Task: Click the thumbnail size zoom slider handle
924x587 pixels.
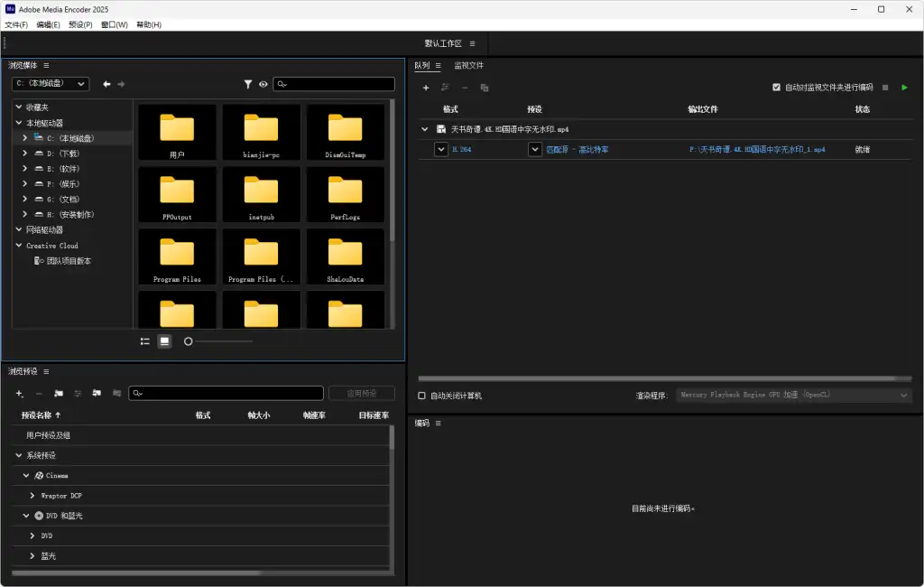Action: tap(189, 341)
